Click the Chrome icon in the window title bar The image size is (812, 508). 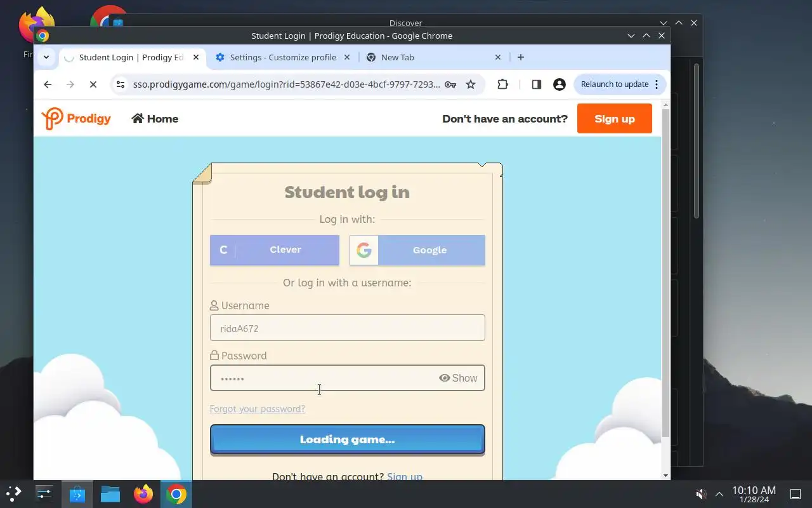coord(43,36)
